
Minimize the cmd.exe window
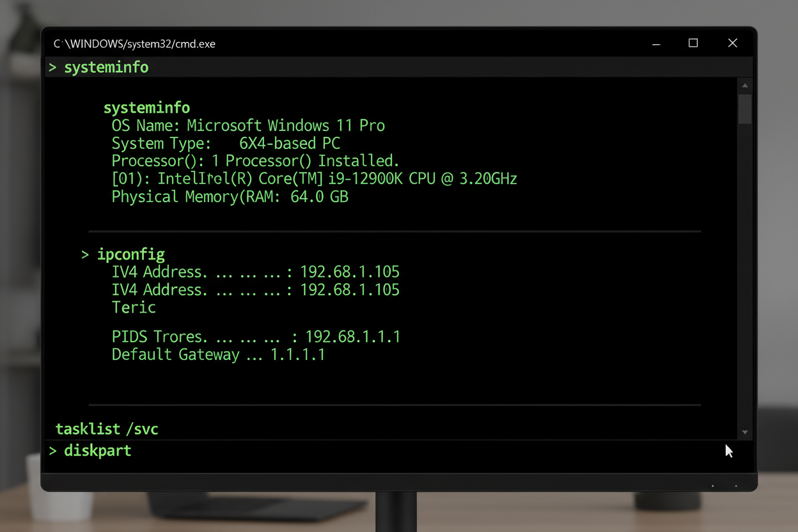tap(656, 43)
